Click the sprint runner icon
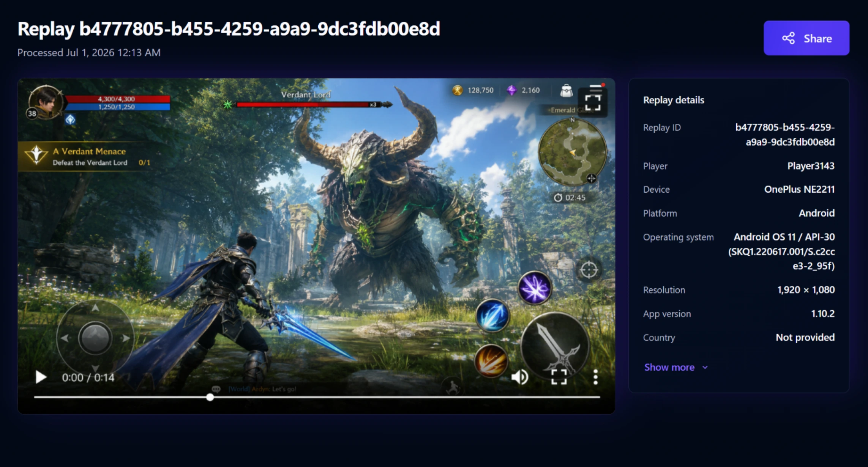 tap(452, 388)
